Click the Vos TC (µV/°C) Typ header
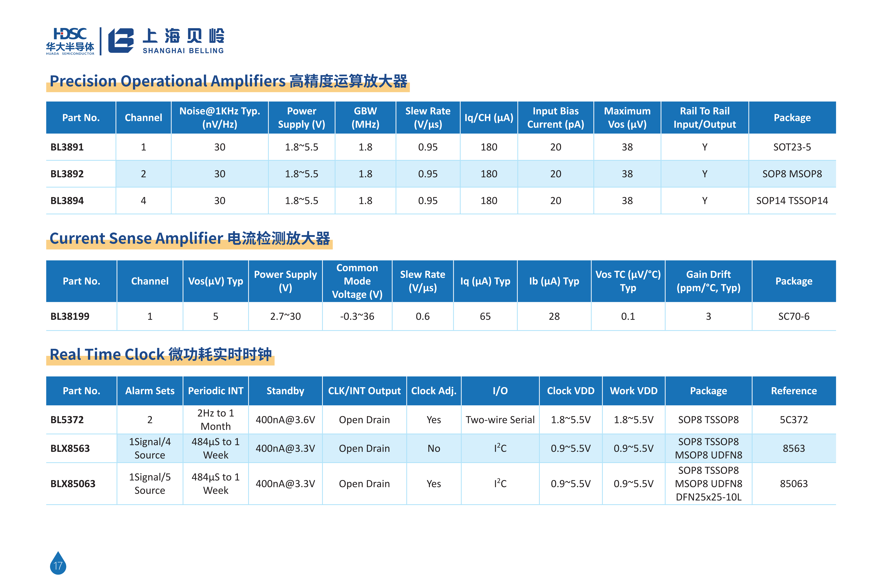 click(628, 281)
